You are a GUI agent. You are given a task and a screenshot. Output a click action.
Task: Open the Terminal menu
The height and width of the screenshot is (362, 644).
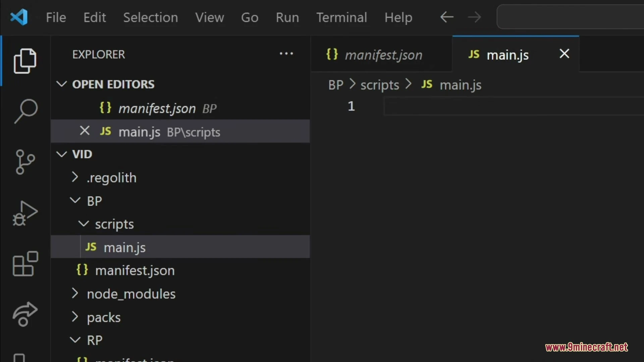[342, 17]
